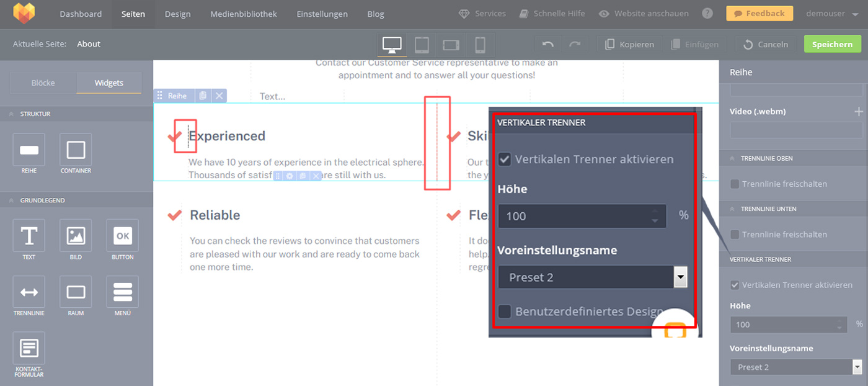Open the help question mark icon
This screenshot has width=868, height=386.
pyautogui.click(x=707, y=14)
